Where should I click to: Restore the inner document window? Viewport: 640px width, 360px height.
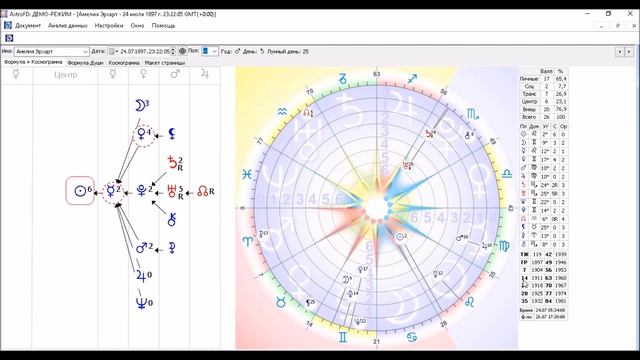pyautogui.click(x=618, y=25)
